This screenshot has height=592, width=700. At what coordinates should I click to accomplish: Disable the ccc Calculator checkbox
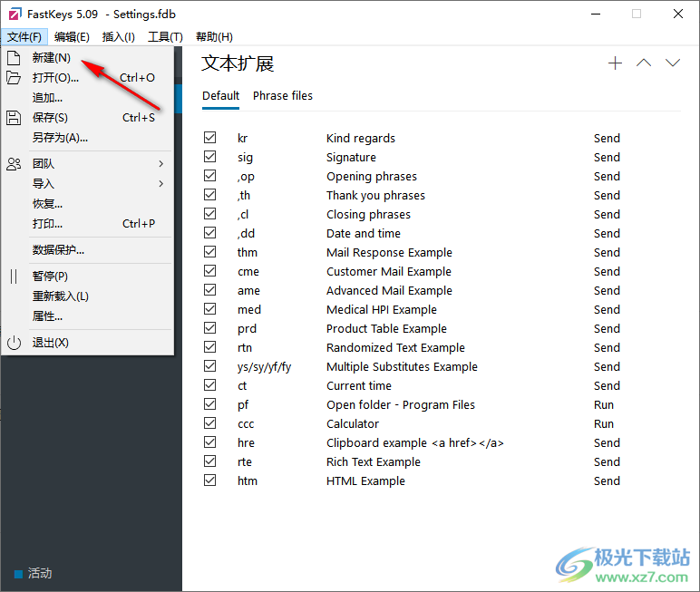tap(209, 423)
